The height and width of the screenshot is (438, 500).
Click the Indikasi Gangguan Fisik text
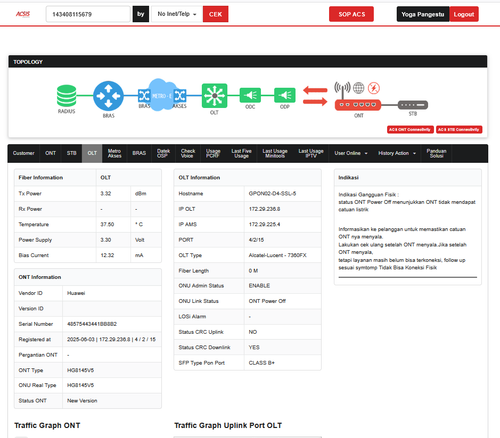coord(369,195)
